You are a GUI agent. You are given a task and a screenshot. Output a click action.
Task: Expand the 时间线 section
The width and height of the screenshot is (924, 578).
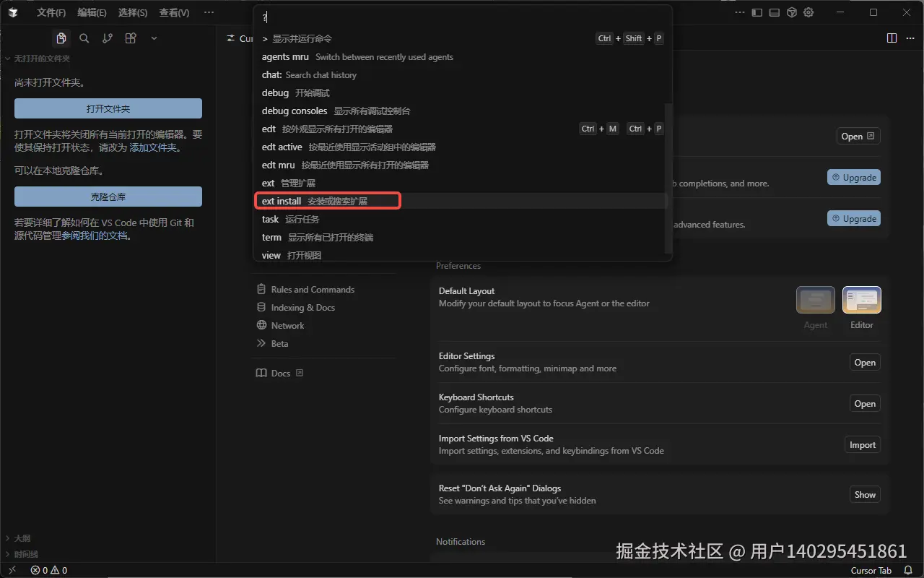22,554
